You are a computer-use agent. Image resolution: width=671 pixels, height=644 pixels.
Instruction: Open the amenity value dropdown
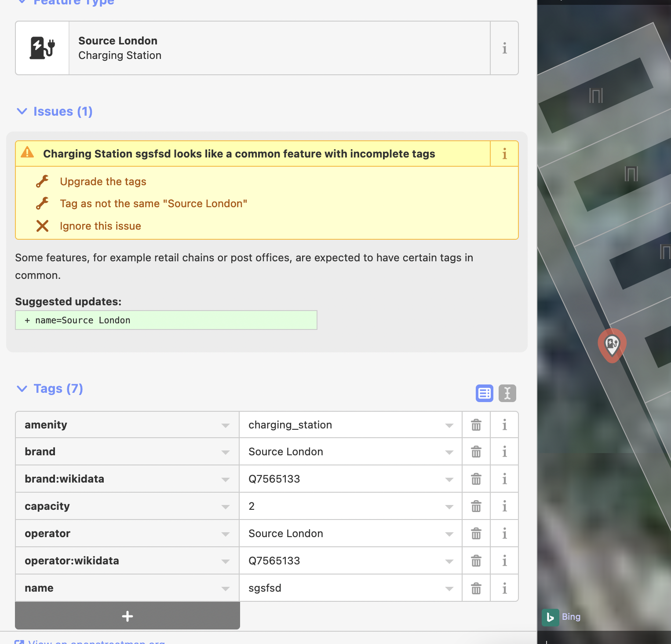(x=449, y=425)
